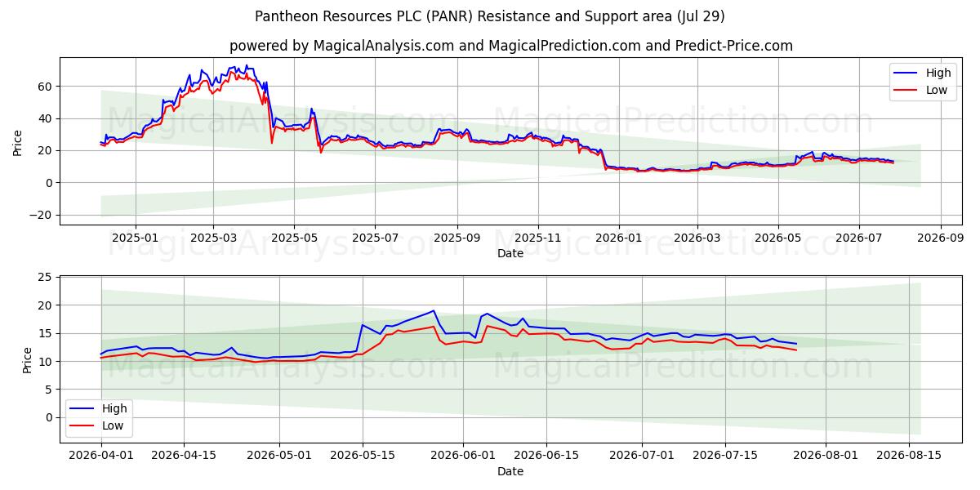Click the '2026-04-01' tick on bottom chart
980x490 pixels.
(101, 455)
